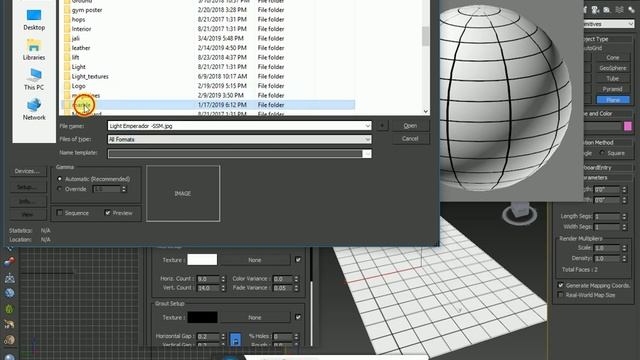Enable Real-World Map Size
Image resolution: width=640 pixels, height=360 pixels.
pos(560,295)
